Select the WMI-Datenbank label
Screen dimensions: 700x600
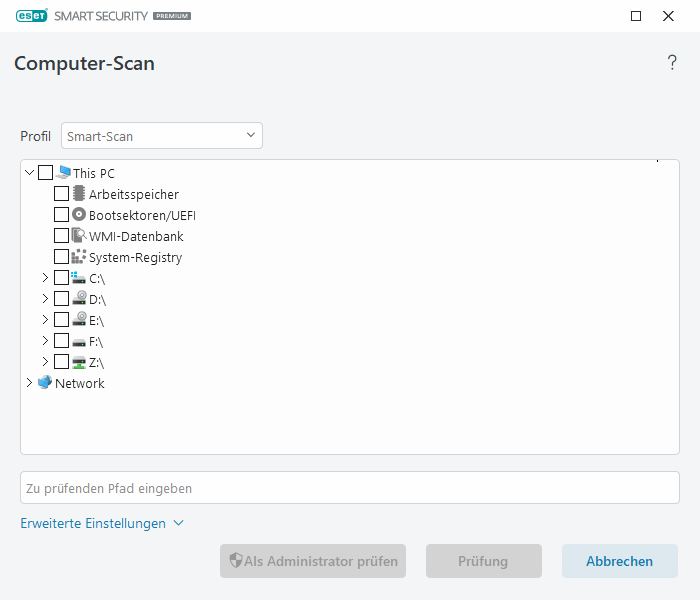click(136, 236)
